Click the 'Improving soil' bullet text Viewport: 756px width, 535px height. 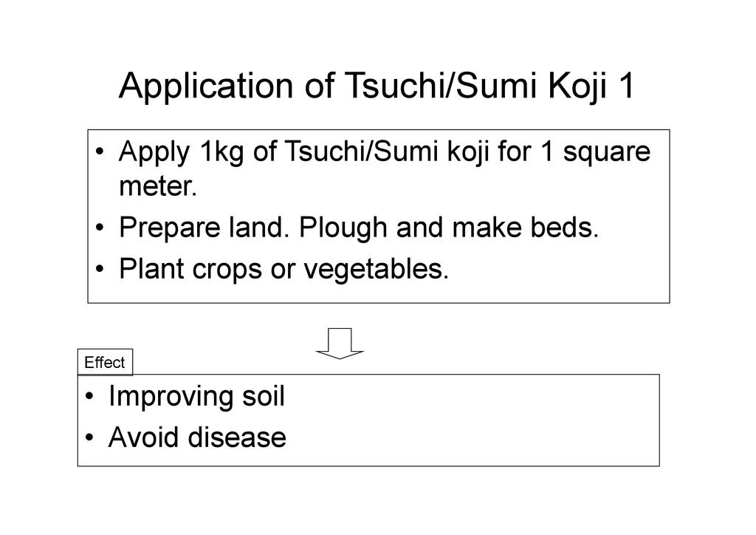(196, 397)
